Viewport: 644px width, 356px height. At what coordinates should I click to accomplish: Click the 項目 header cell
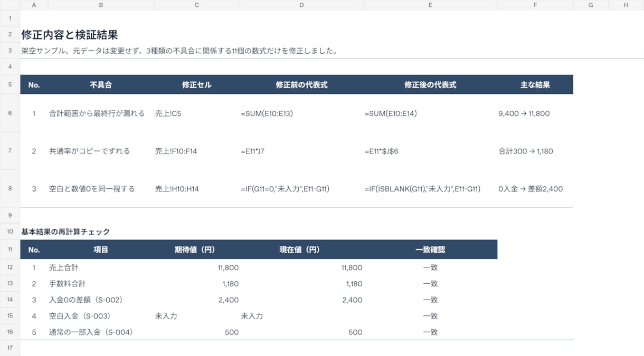[x=101, y=249]
